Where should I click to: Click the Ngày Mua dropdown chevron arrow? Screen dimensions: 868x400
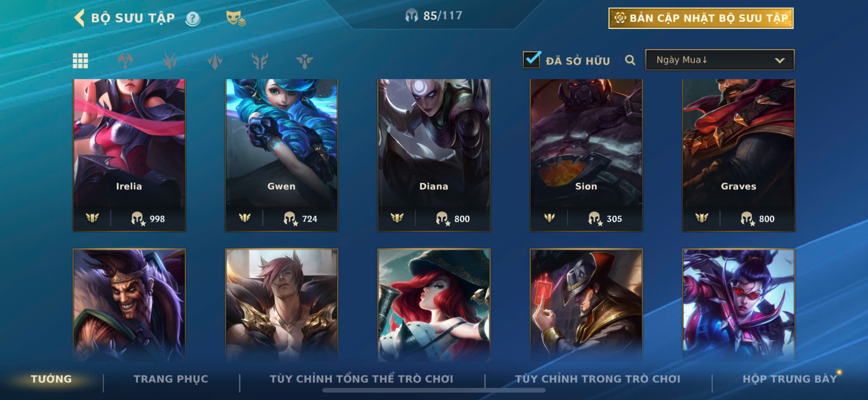(780, 60)
